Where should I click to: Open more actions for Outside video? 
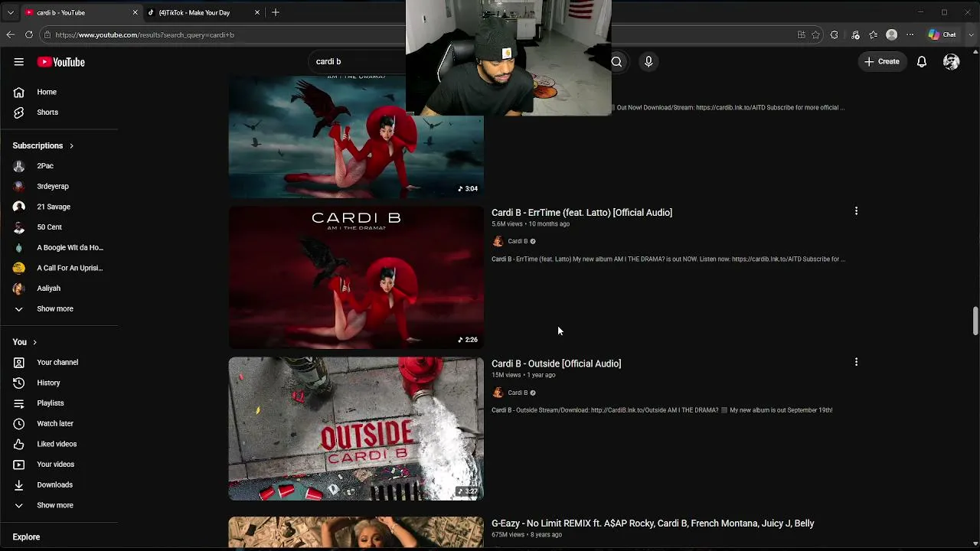tap(856, 362)
